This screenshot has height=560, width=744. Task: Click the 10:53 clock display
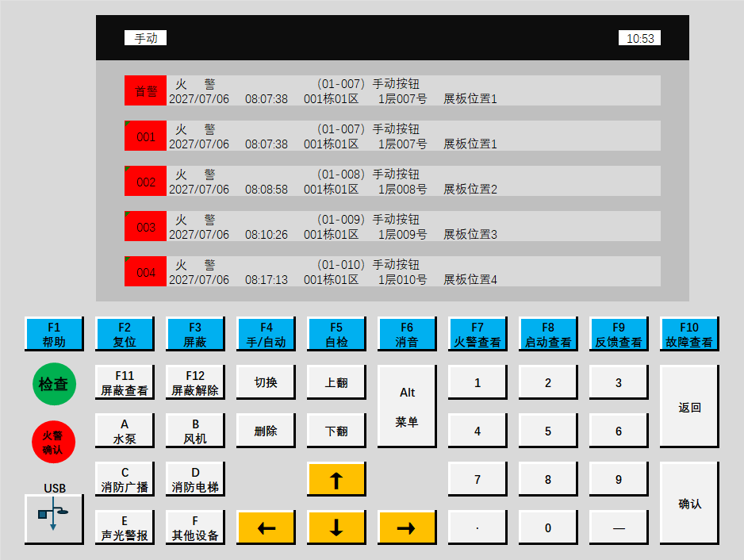(x=639, y=38)
